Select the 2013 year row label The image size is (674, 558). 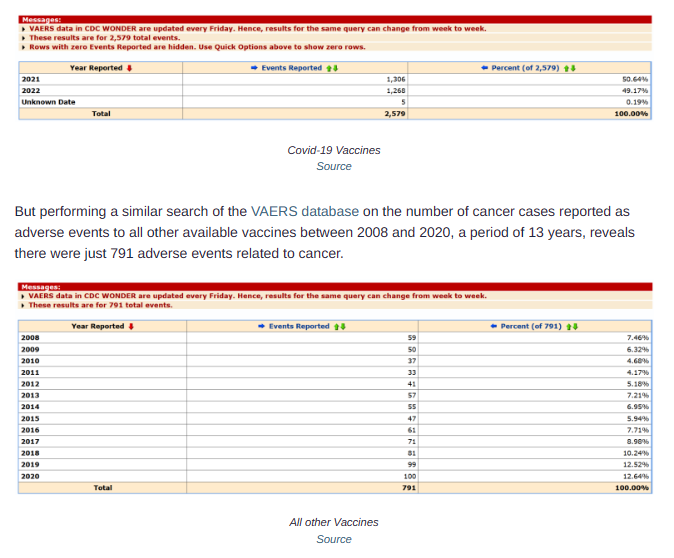coord(30,396)
